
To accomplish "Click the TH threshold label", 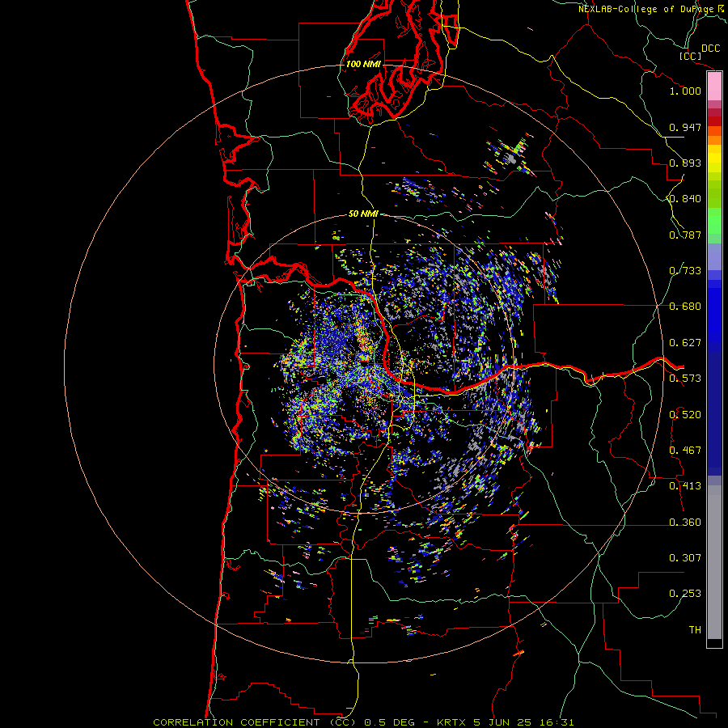I will (695, 630).
